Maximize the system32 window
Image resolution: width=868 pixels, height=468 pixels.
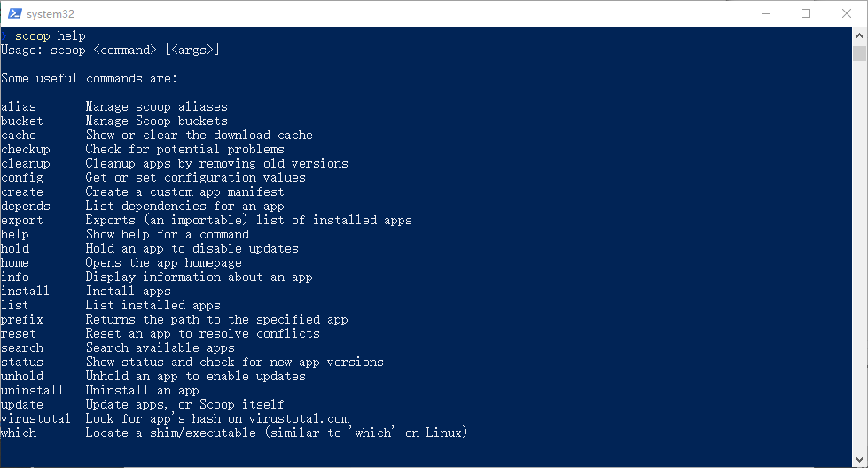pyautogui.click(x=806, y=13)
